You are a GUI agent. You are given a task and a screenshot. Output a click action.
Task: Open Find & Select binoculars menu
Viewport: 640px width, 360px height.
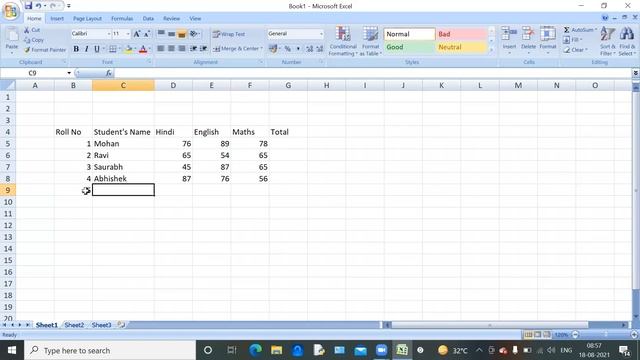(627, 41)
